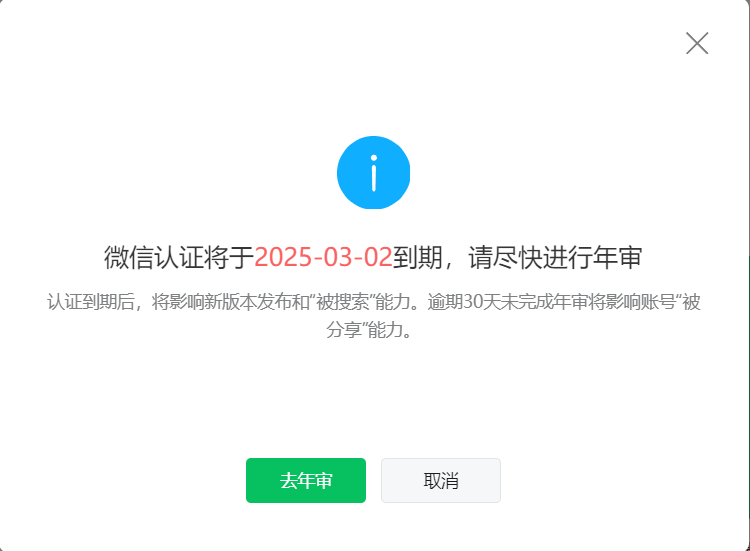The width and height of the screenshot is (750, 551).
Task: Click the word 微信 starting the heading
Action: pos(129,257)
